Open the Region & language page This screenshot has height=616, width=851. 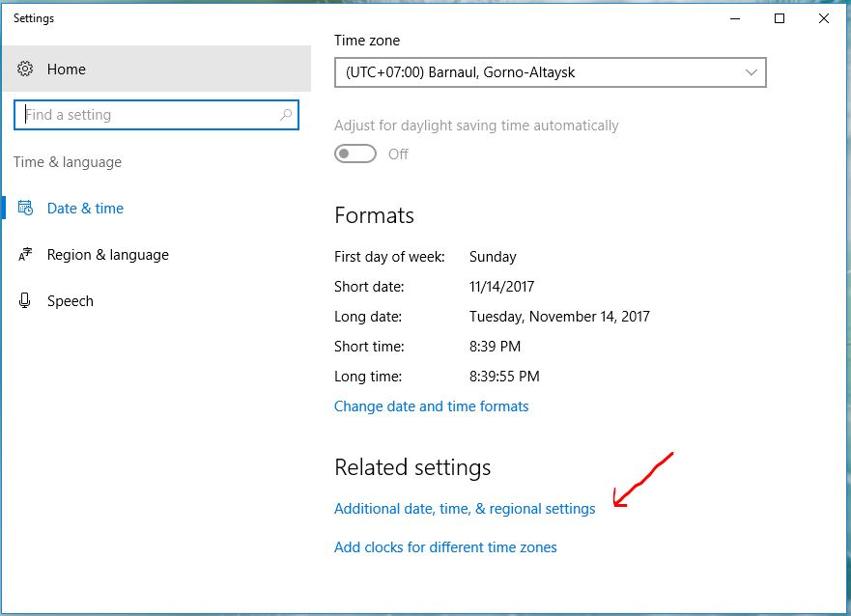[x=107, y=255]
